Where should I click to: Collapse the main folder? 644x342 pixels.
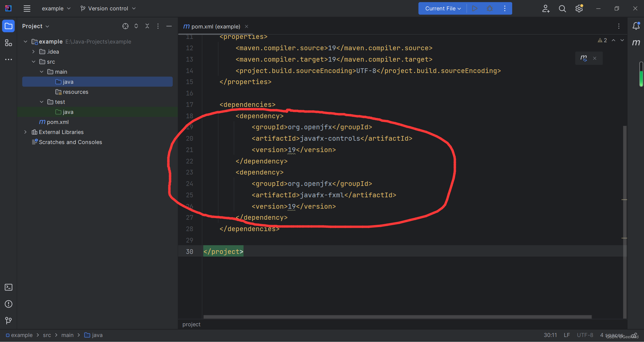[42, 72]
